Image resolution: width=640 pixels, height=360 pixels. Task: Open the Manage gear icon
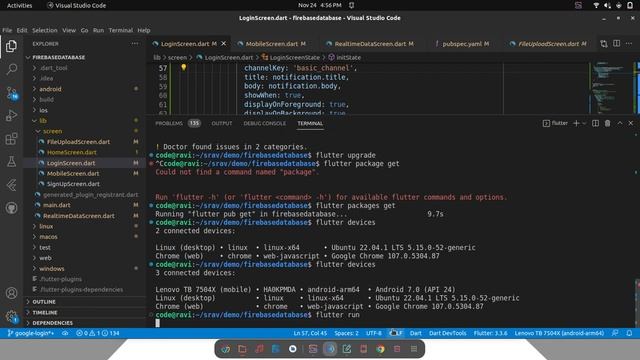(11, 316)
